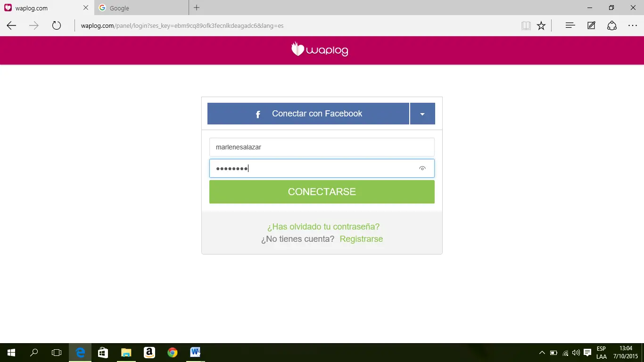Open taskbar Search magnifier
Image resolution: width=644 pixels, height=362 pixels.
[34, 353]
